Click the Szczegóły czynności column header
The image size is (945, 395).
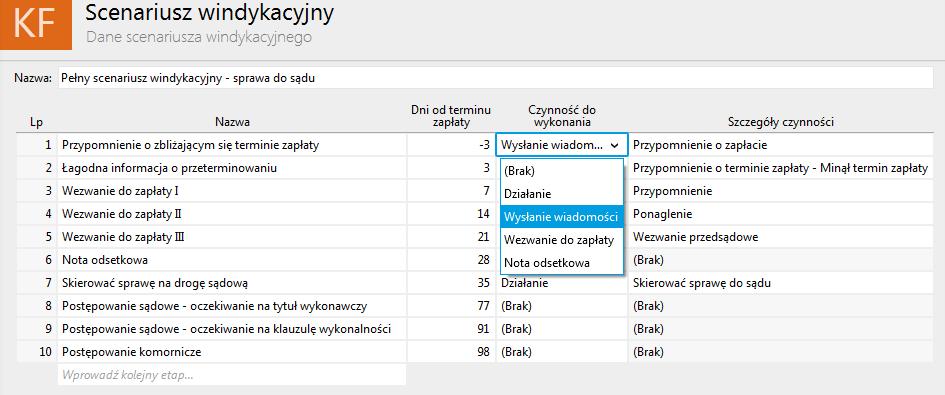(780, 122)
